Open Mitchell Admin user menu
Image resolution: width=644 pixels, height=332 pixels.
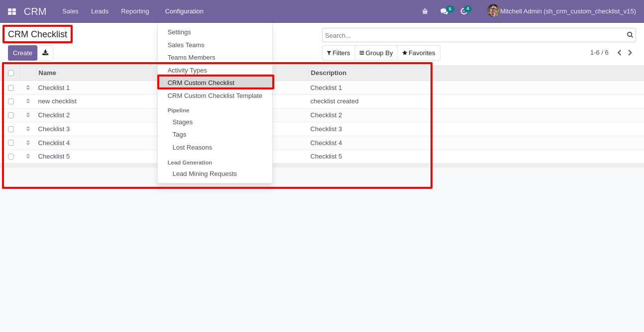(561, 11)
